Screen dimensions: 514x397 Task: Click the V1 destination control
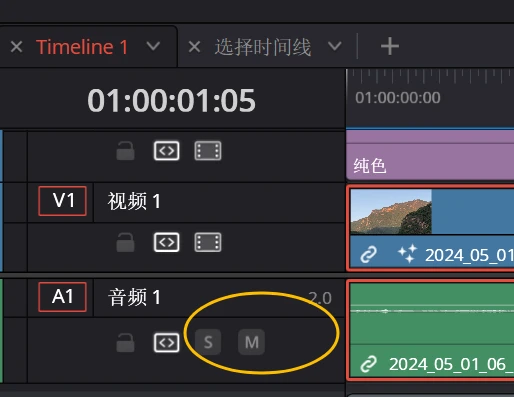pyautogui.click(x=63, y=201)
